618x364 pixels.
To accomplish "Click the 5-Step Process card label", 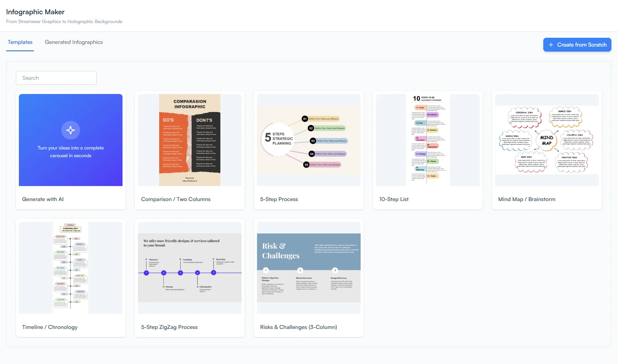I will (279, 199).
